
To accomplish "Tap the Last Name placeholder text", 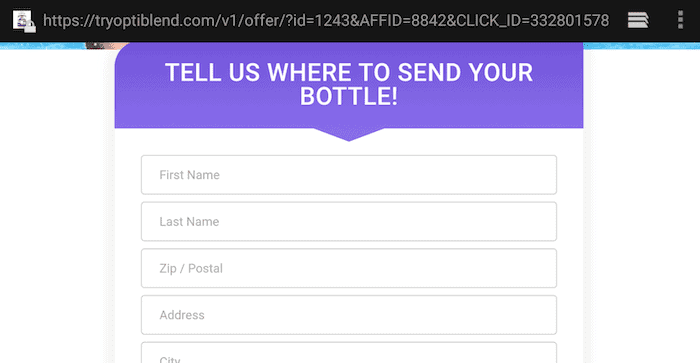I will (x=189, y=221).
